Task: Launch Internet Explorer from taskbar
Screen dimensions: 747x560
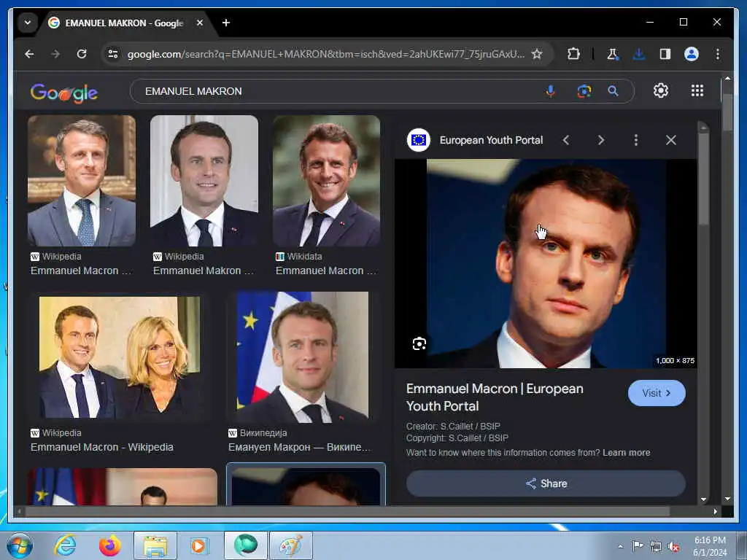Action: click(x=64, y=545)
